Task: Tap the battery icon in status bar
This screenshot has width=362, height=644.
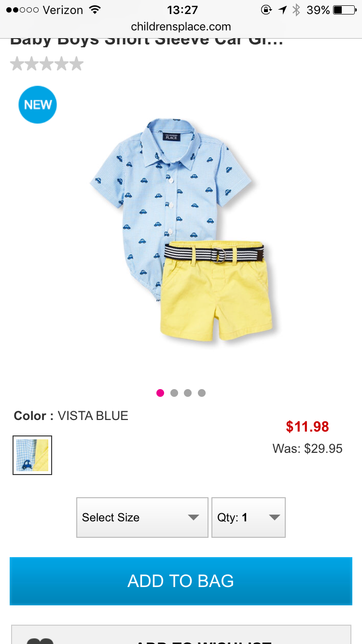Action: (344, 10)
